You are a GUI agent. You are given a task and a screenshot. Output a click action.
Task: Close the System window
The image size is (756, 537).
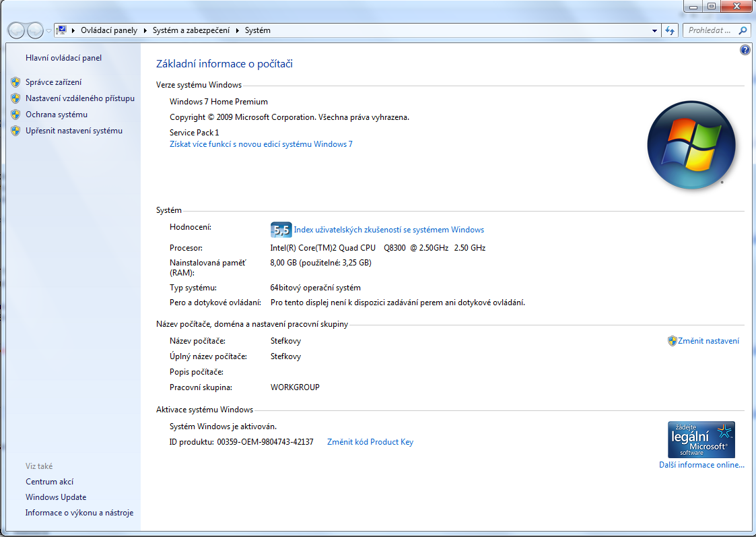736,6
